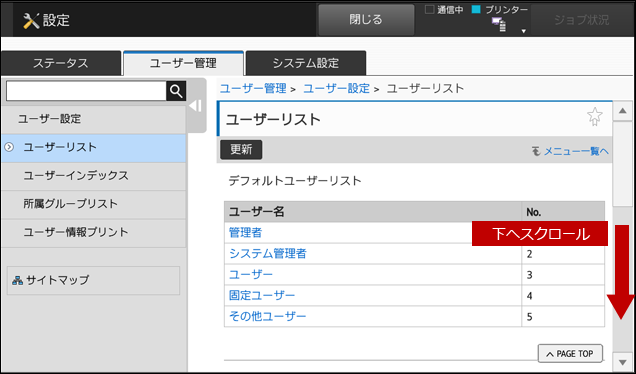Click the vertical scrollbar thumb
The width and height of the screenshot is (636, 374).
622,164
